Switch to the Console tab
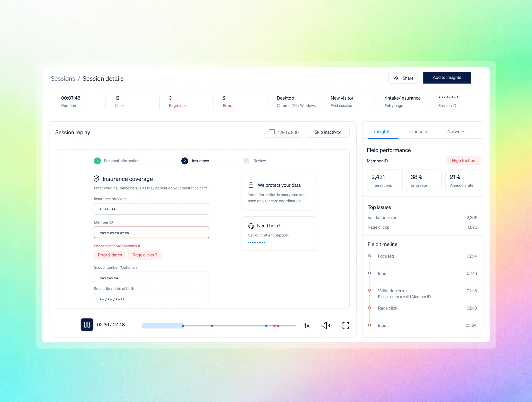The image size is (532, 402). pos(418,132)
